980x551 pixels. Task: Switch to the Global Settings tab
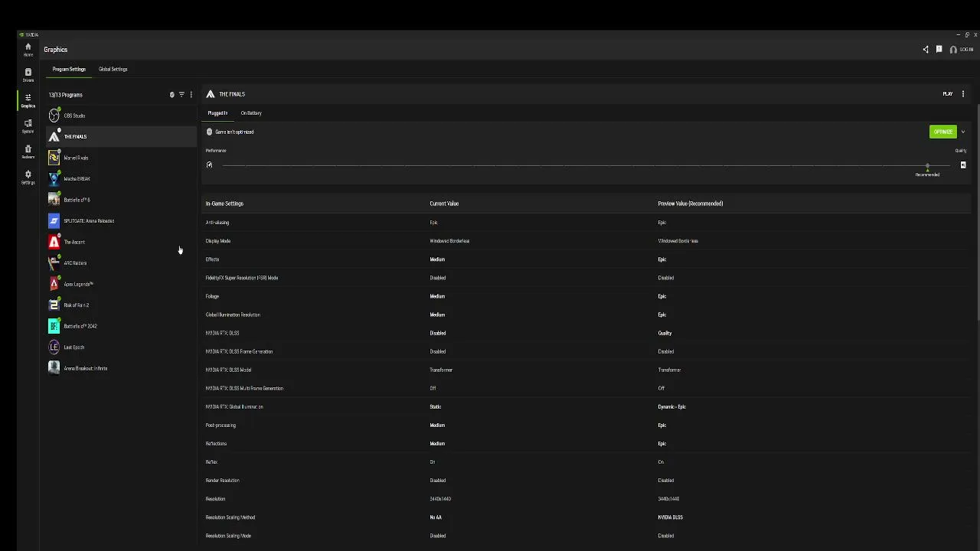coord(113,70)
